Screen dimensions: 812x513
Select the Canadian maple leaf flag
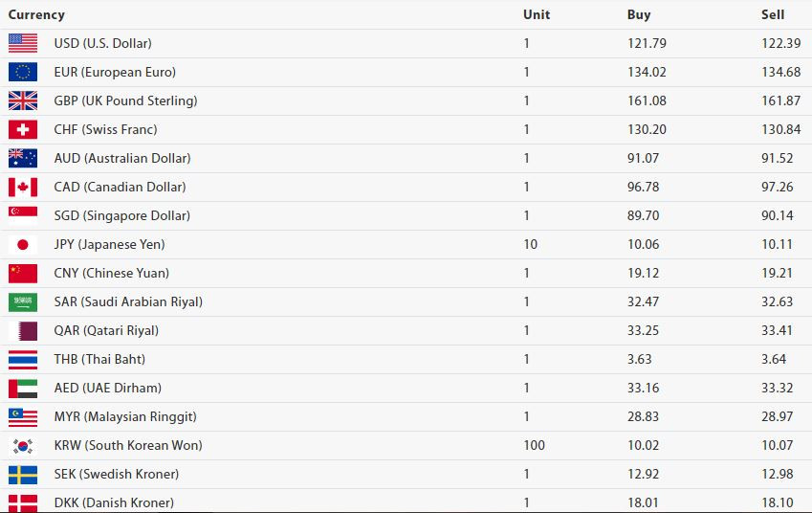pos(23,187)
